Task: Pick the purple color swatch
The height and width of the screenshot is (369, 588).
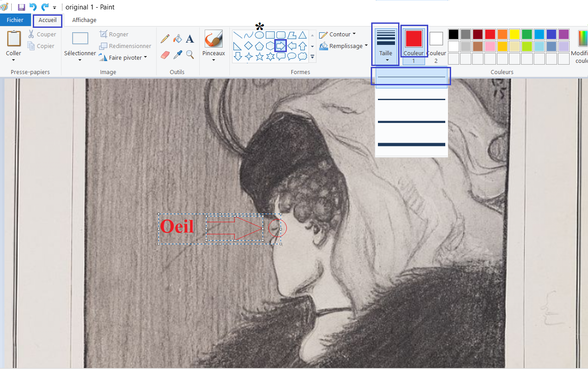Action: click(x=564, y=35)
